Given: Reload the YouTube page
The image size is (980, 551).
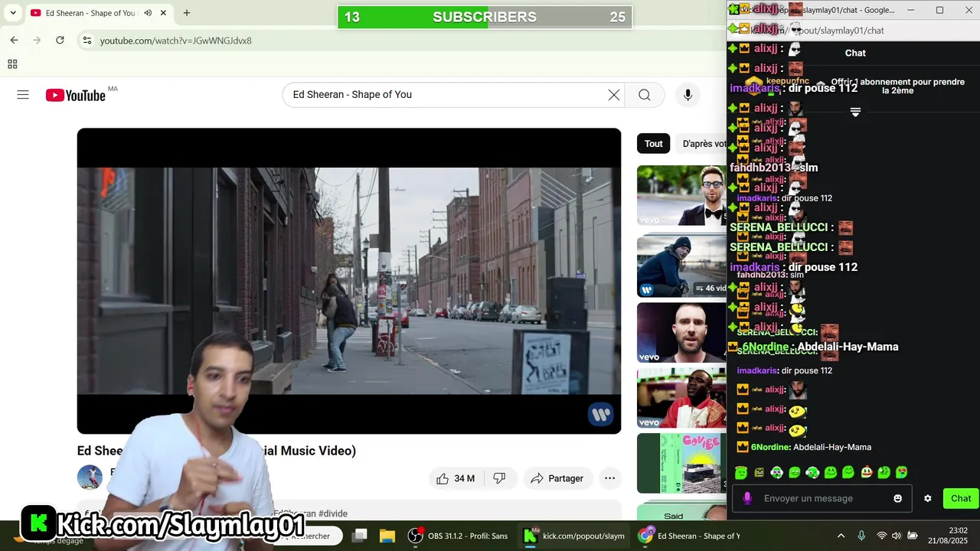Looking at the screenshot, I should [x=60, y=41].
